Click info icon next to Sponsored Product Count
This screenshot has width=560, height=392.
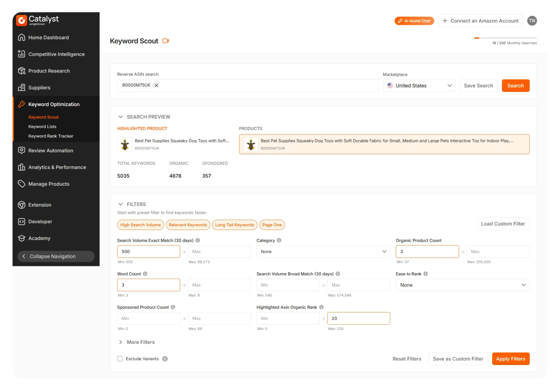tap(173, 307)
